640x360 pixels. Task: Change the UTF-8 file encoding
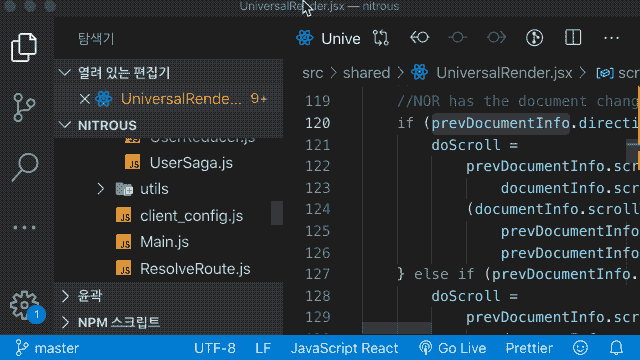click(215, 348)
